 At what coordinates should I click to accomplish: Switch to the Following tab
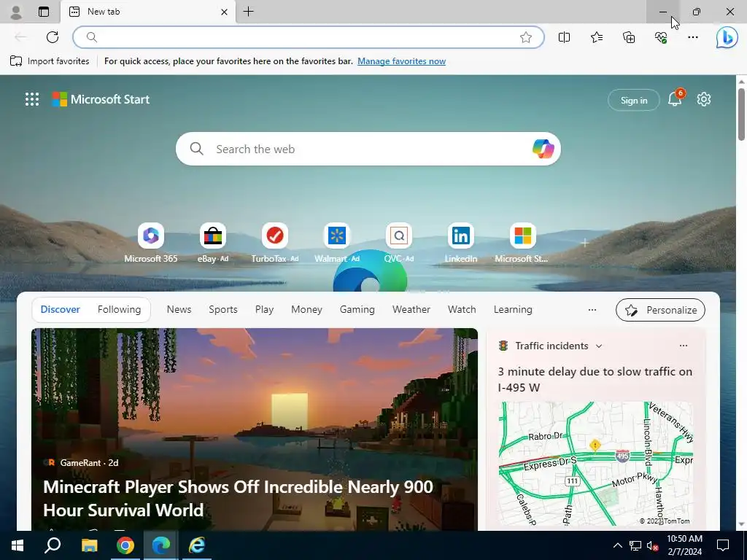coord(119,309)
